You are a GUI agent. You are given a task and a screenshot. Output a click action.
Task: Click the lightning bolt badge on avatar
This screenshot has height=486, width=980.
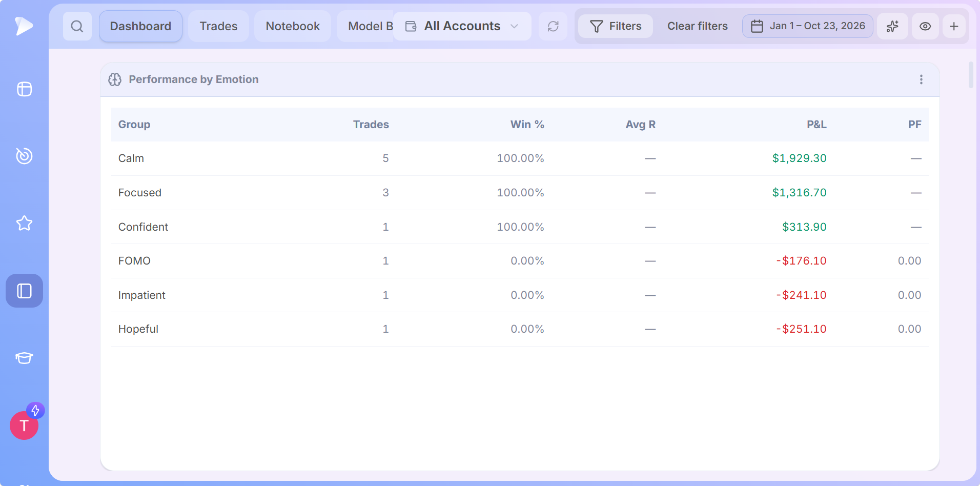[35, 411]
